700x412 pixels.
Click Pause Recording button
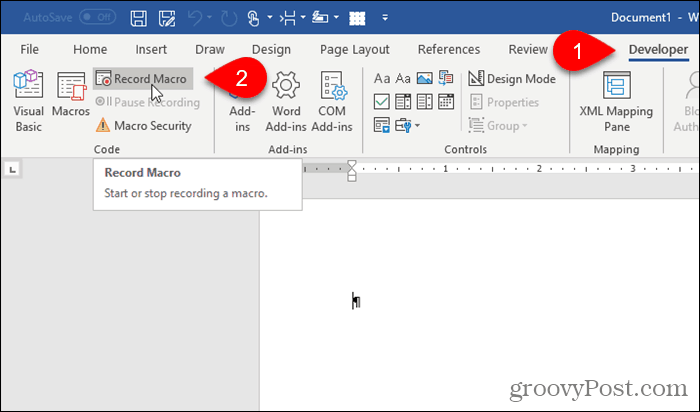point(147,102)
